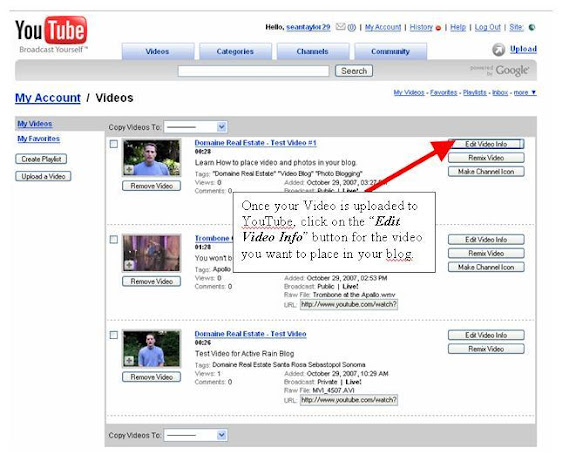Open the top Copy Videos To dropdown

[196, 127]
